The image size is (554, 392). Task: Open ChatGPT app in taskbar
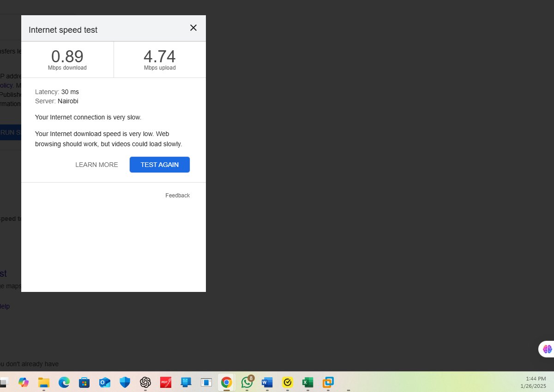[145, 382]
